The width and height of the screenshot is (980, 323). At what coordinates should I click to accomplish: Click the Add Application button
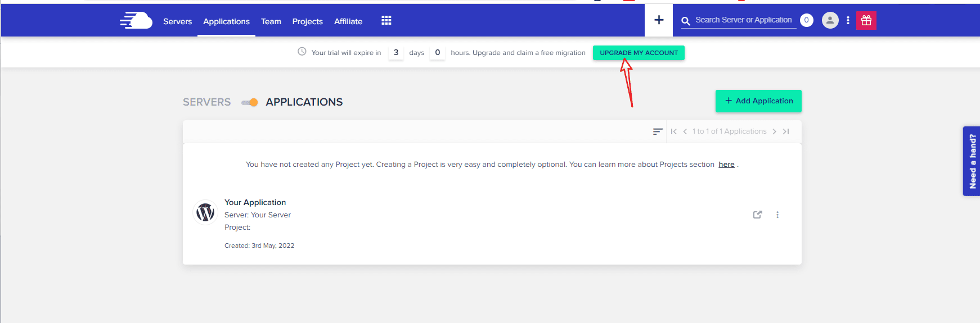tap(758, 101)
